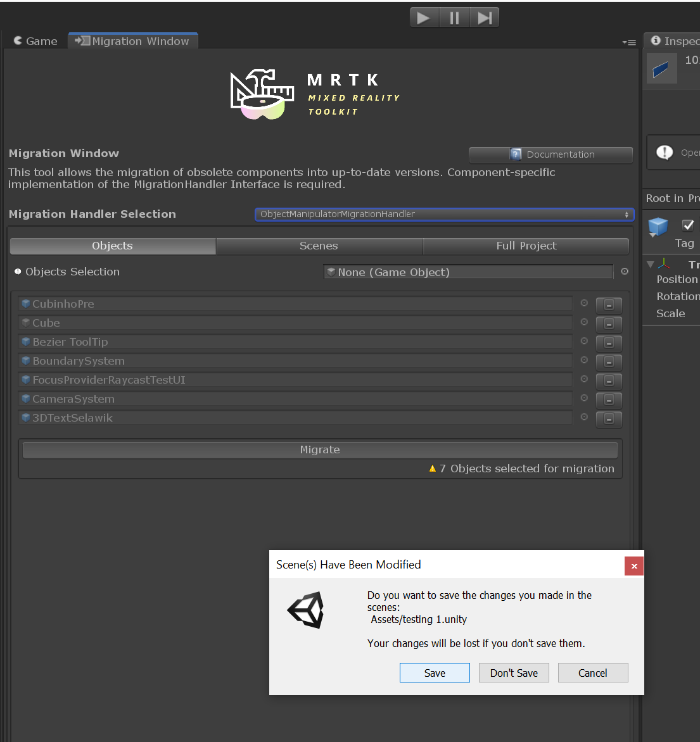Remove 3DTextSelawik from migration list
The width and height of the screenshot is (700, 742).
click(609, 419)
